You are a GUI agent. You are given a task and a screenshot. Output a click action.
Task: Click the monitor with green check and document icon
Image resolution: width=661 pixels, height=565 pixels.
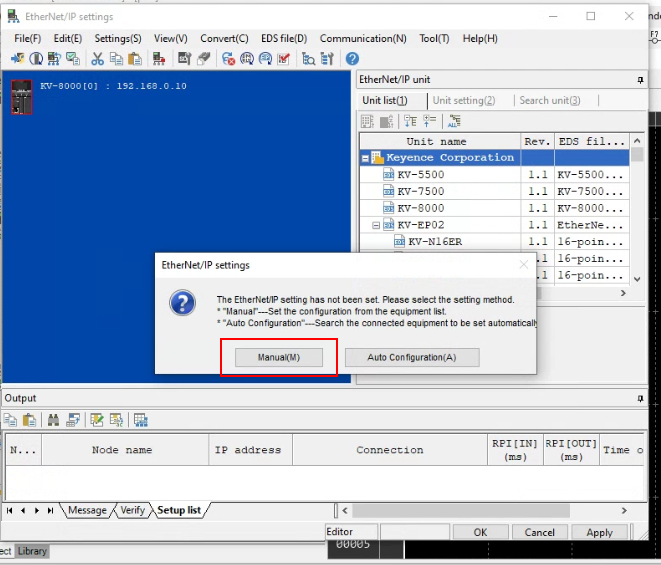73,59
